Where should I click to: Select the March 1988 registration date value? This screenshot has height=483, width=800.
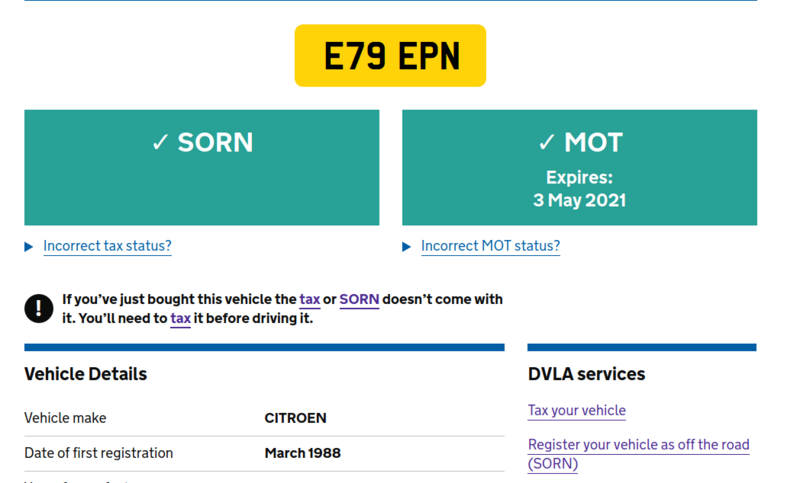(302, 453)
